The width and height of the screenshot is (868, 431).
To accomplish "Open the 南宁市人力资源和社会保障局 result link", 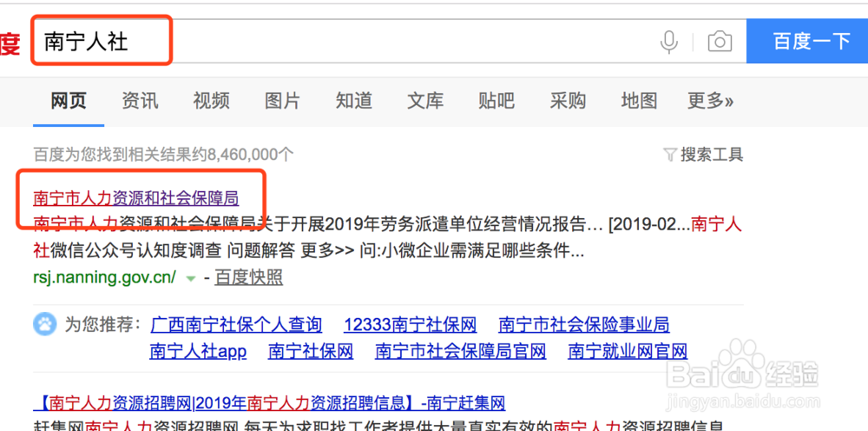I will [136, 198].
